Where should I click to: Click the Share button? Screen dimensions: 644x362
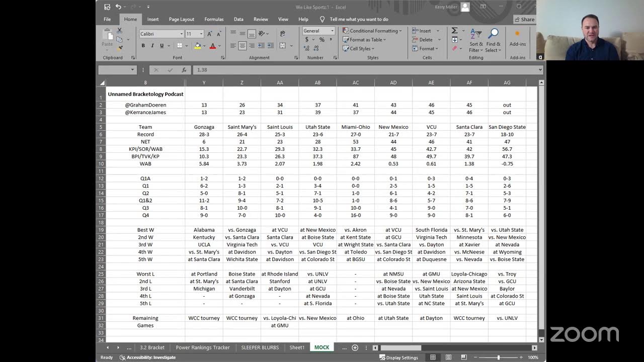coord(524,20)
